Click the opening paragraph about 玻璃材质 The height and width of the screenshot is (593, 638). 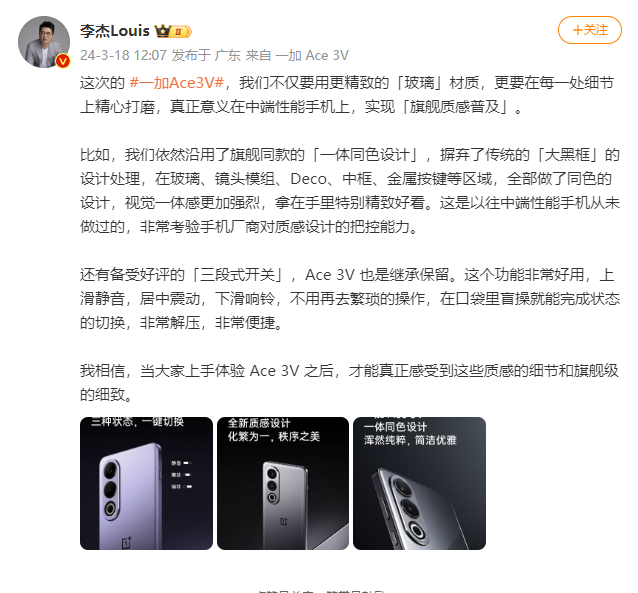(x=347, y=95)
